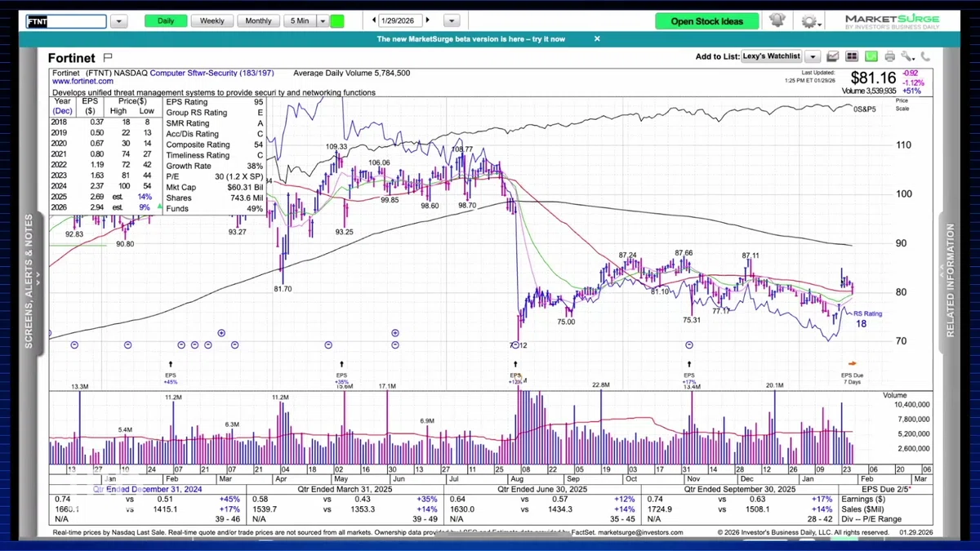Click the RS Rating 18 label on chart
The height and width of the screenshot is (551, 980).
point(867,318)
